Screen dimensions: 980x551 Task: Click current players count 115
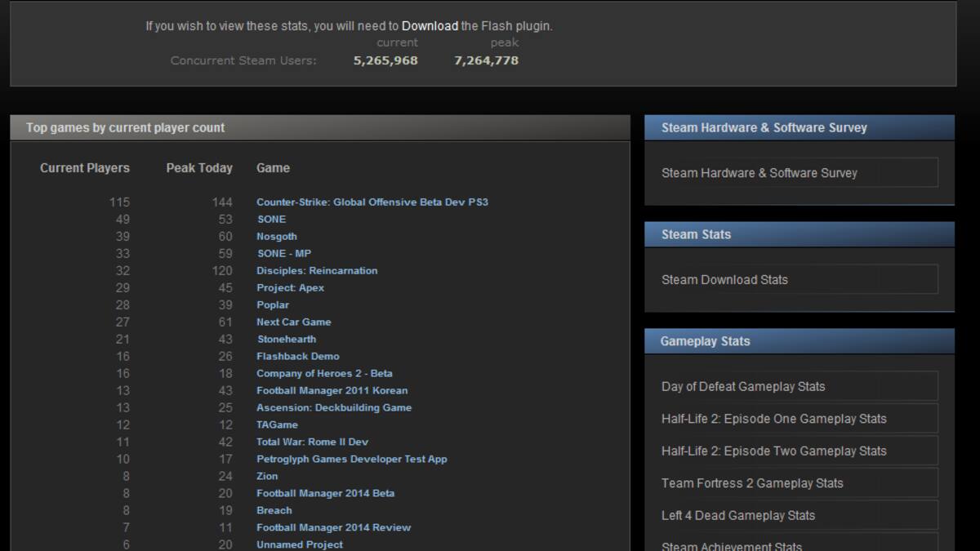click(119, 202)
